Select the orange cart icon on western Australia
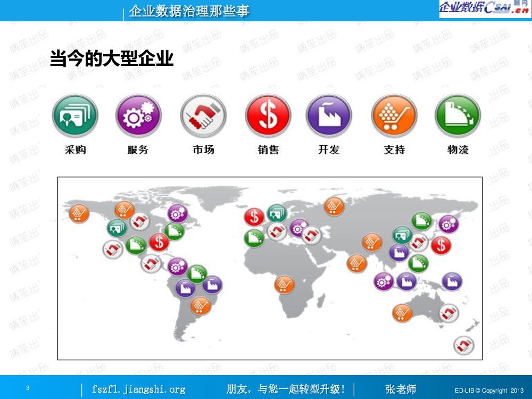Viewport: 532px width, 399px height. 402,312
